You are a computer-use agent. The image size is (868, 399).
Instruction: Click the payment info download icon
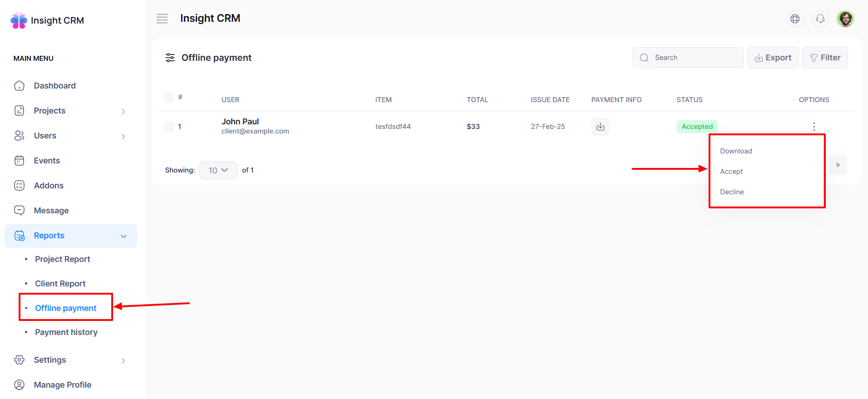coord(600,127)
